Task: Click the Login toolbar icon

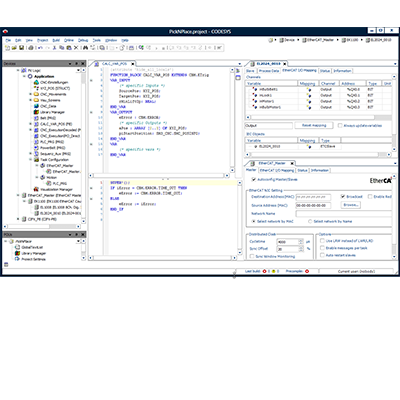Action: pos(141,48)
